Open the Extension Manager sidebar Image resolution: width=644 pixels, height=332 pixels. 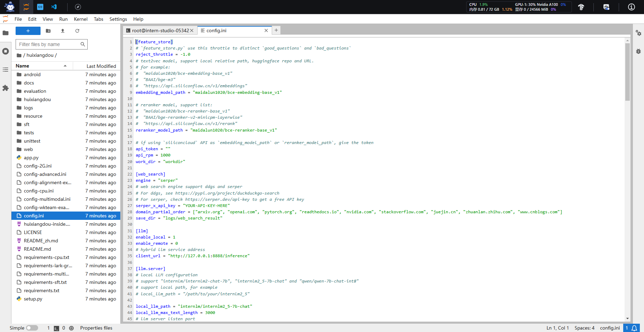tap(6, 88)
